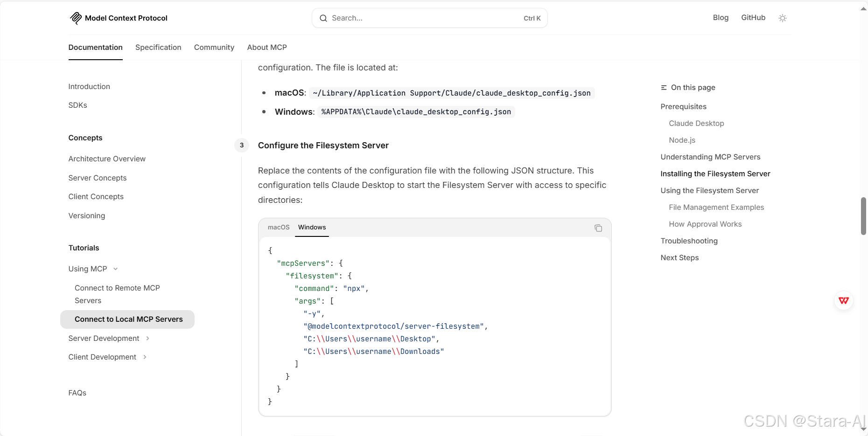Click the On this page list icon

coord(664,88)
